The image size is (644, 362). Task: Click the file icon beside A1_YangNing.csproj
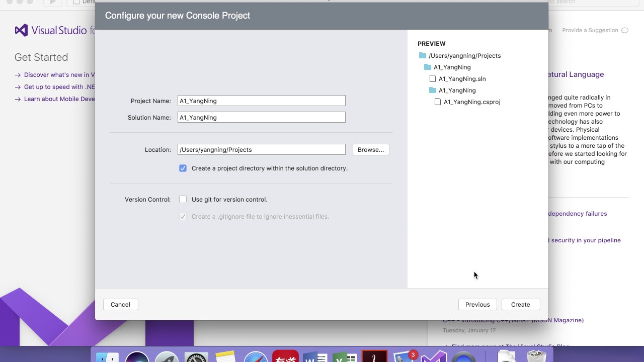pos(438,102)
